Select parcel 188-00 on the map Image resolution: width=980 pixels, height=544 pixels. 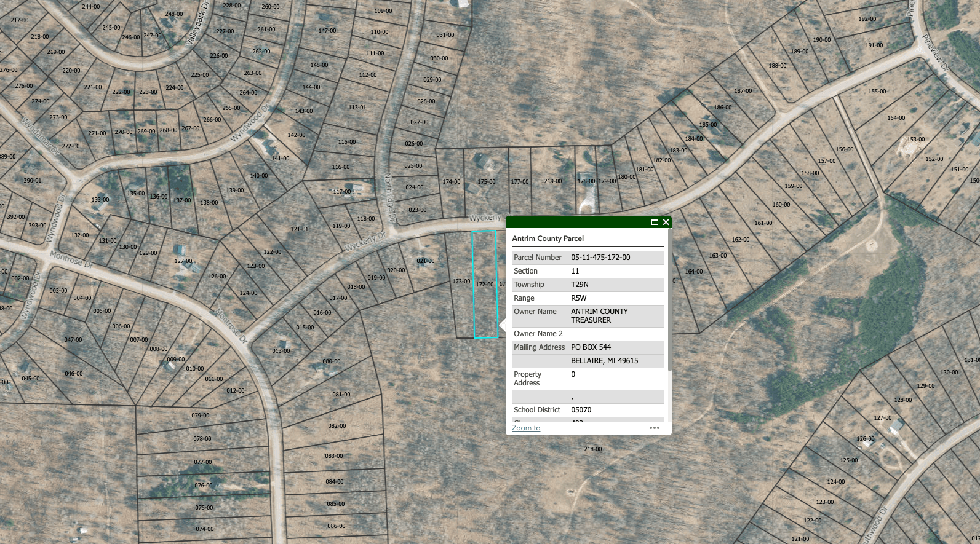(778, 66)
